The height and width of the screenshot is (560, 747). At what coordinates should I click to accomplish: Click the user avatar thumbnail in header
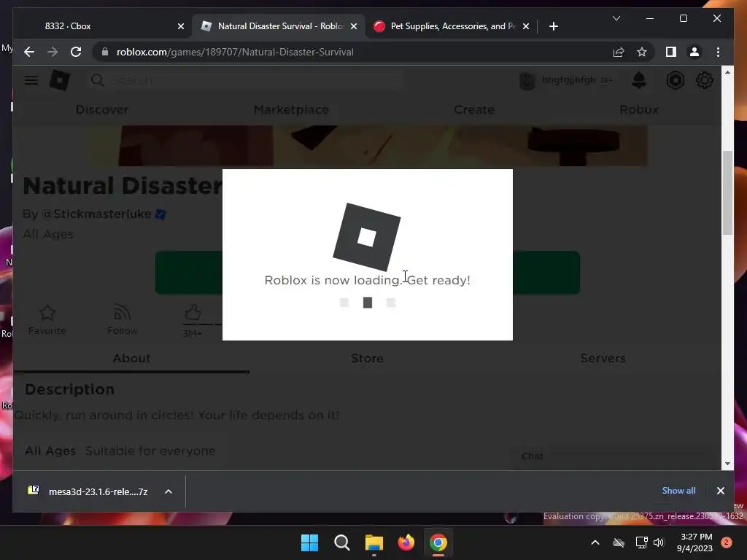coord(527,80)
